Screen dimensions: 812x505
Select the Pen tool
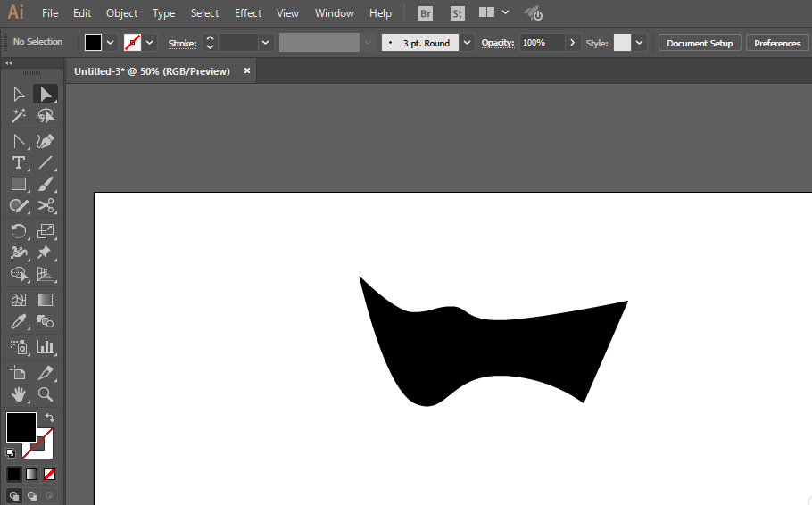tap(46, 141)
